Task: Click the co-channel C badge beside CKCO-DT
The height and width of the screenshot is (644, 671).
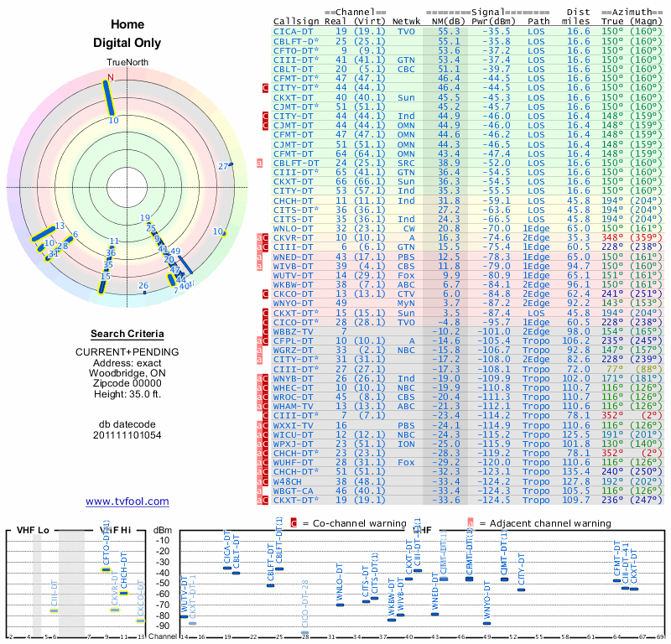Action: point(265,294)
